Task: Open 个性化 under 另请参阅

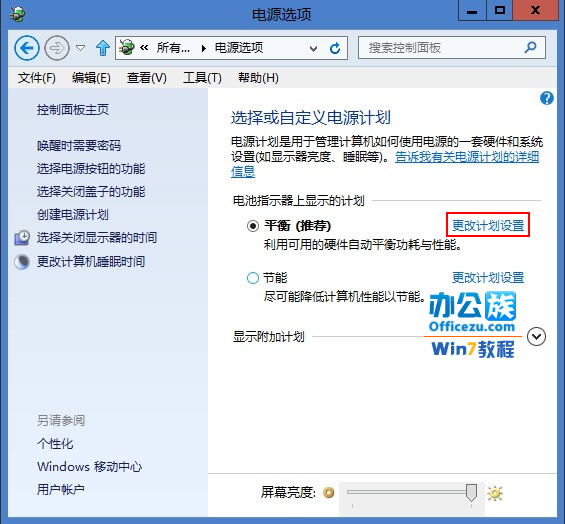Action: click(55, 443)
